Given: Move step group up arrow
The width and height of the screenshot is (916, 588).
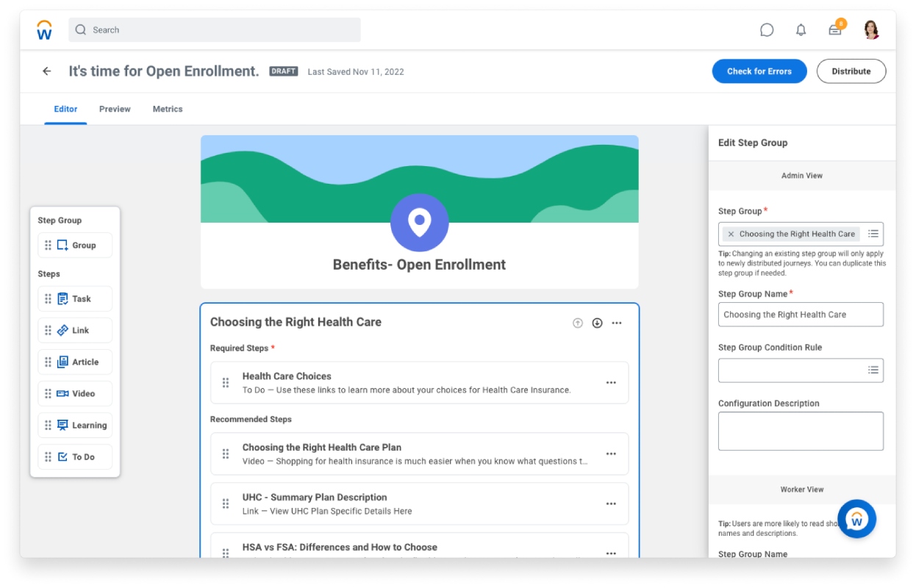Looking at the screenshot, I should [578, 323].
